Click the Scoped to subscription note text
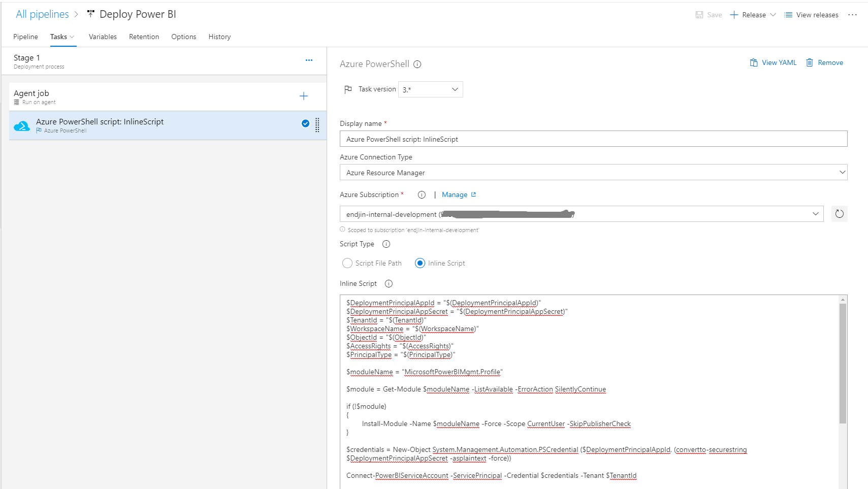Viewport: 868px width, 489px height. click(x=413, y=230)
